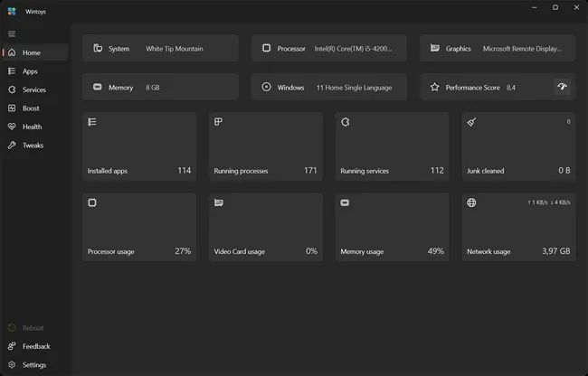This screenshot has width=588, height=376.
Task: Click the Installed apps list icon
Action: [x=92, y=122]
